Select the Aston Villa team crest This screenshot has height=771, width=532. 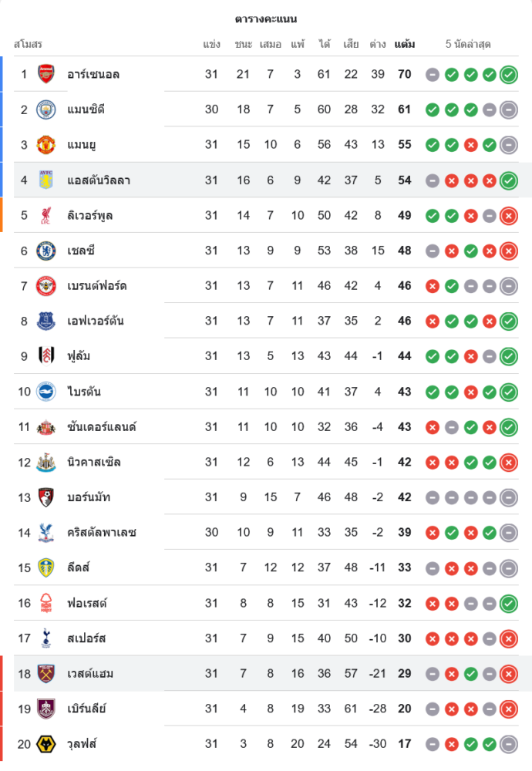coord(46,180)
